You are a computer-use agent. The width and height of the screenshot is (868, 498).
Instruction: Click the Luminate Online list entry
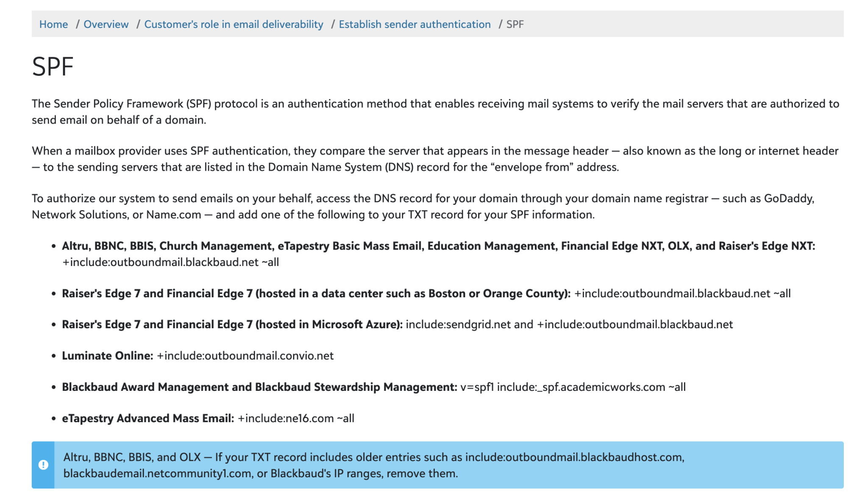pos(198,356)
